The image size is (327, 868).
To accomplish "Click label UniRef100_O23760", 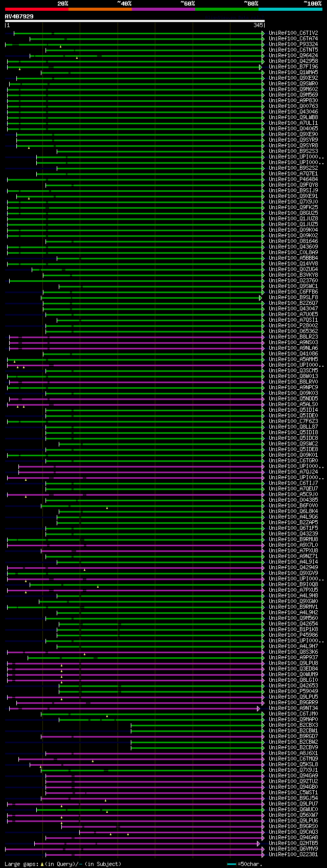I will pyautogui.click(x=293, y=280).
